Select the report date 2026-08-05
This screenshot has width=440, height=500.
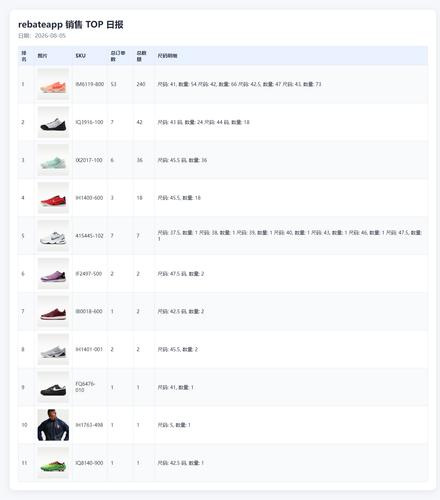coord(50,36)
